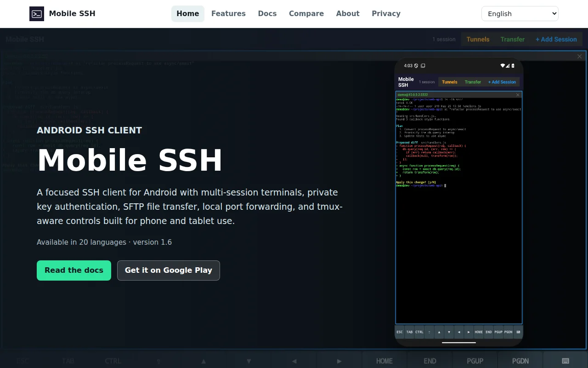This screenshot has height=368, width=588.
Task: Click the battery icon in phone status bar
Action: [513, 66]
